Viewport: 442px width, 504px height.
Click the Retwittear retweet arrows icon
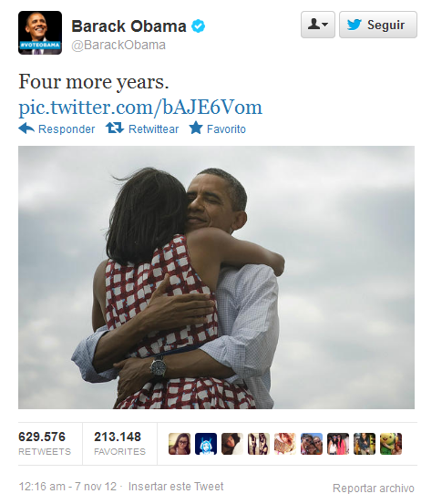tap(115, 128)
